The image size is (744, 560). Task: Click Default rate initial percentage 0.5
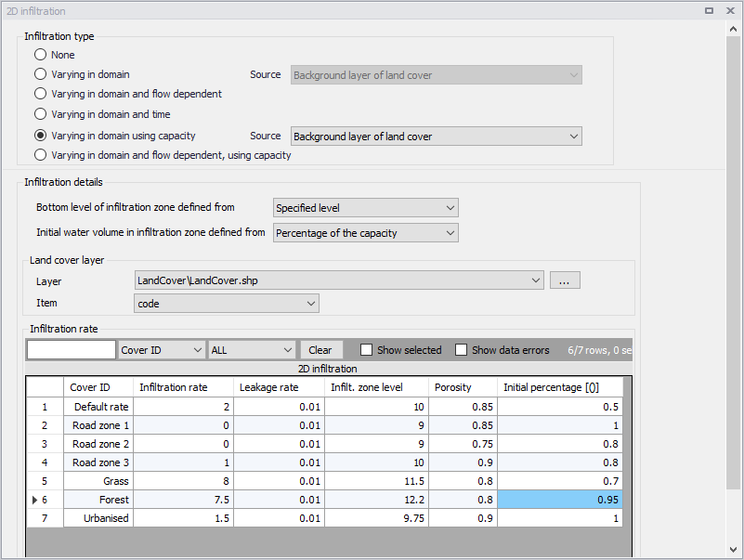560,407
